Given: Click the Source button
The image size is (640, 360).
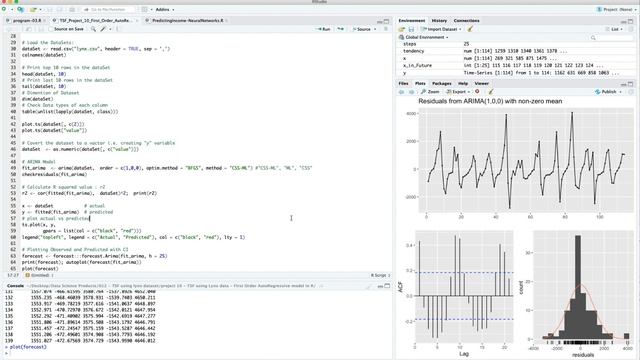Looking at the screenshot, I should point(362,29).
